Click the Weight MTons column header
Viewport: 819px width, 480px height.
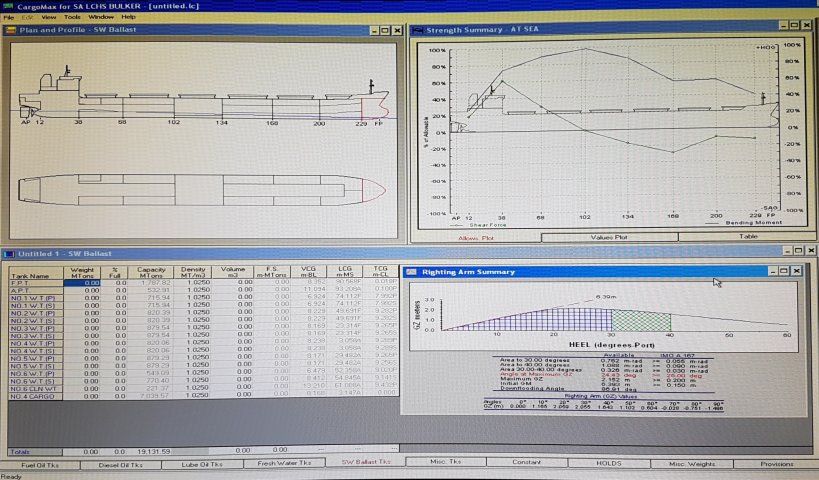click(x=82, y=272)
